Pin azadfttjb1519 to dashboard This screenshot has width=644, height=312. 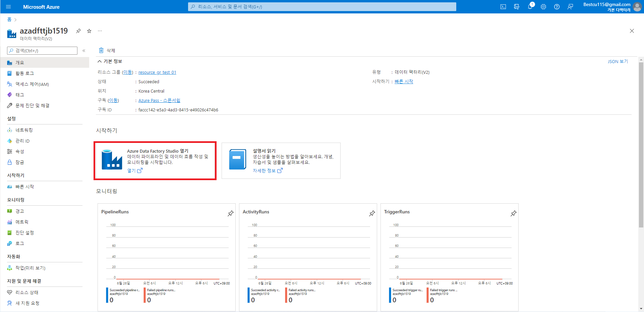coord(78,31)
